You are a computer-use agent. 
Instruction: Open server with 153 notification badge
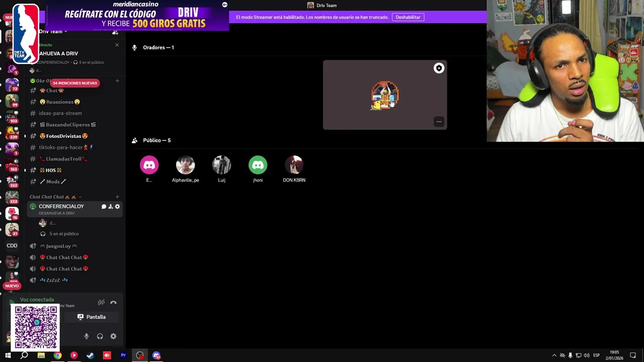point(12,164)
